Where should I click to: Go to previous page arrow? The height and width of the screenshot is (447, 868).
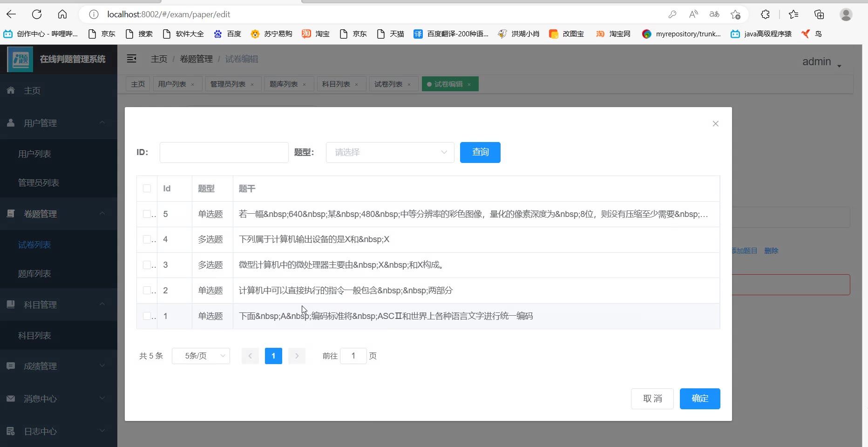[x=250, y=356]
